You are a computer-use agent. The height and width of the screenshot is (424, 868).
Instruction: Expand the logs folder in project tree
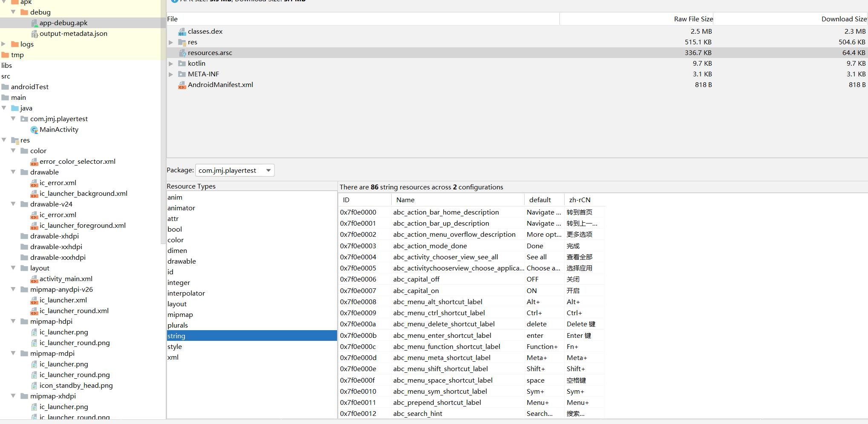pos(4,44)
